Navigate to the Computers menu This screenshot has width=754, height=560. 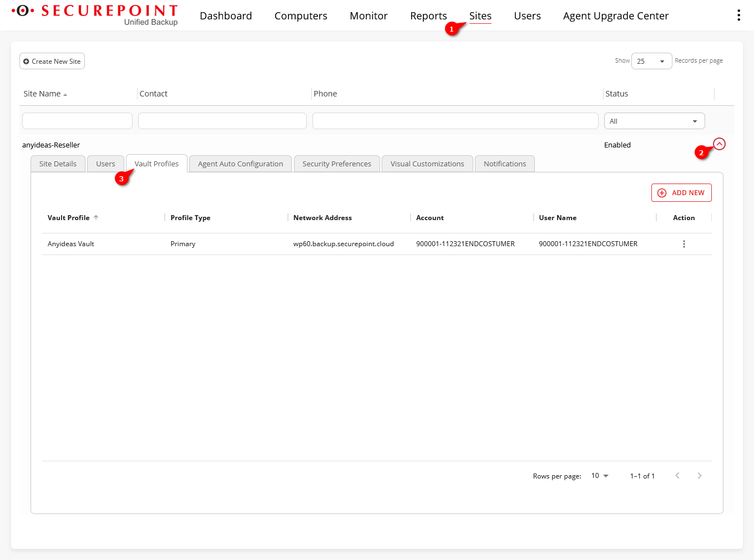(301, 16)
